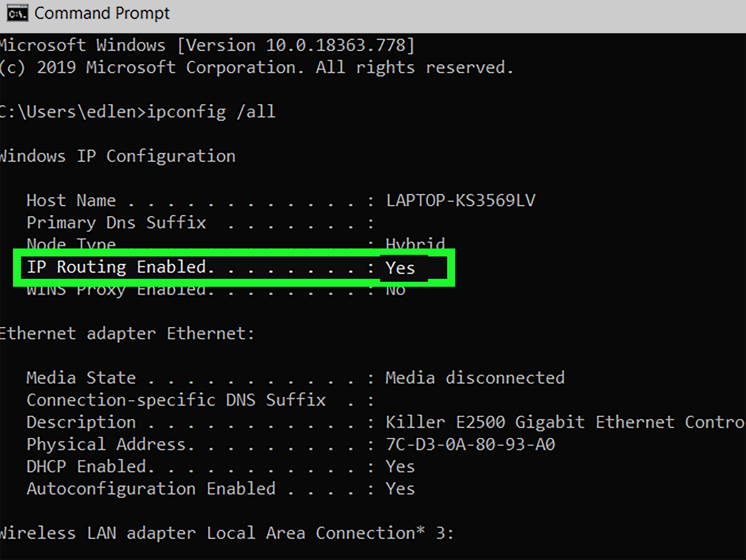Click the highlighted IP Routing Enabled line
The image size is (746, 560).
pyautogui.click(x=234, y=267)
